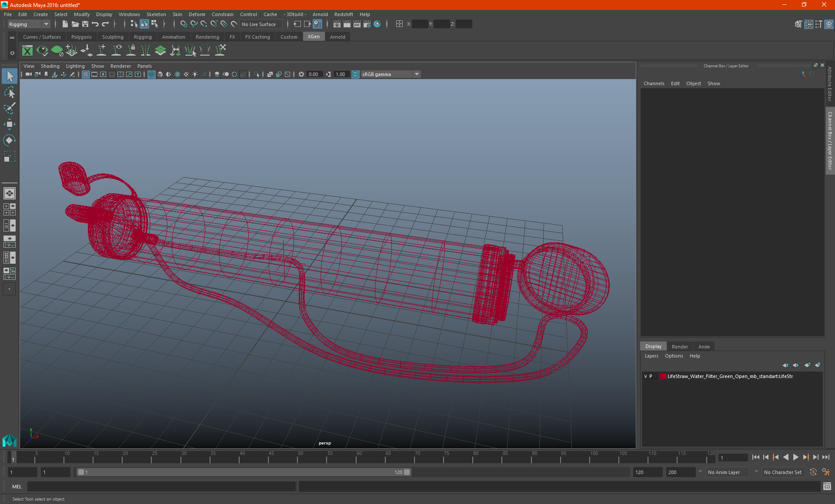Click the XGen clear preview leaf icon
This screenshot has width=835, height=504.
tap(57, 51)
